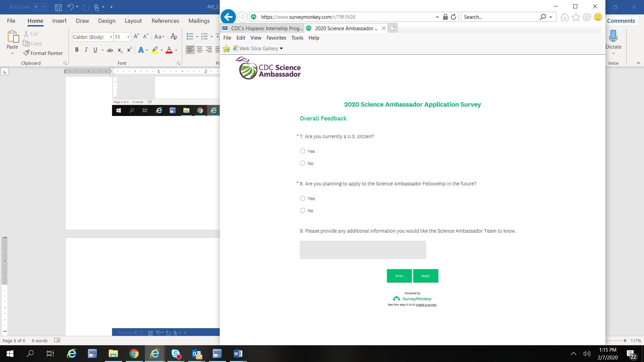Open the References ribbon tab
Image resolution: width=644 pixels, height=362 pixels.
(x=165, y=21)
